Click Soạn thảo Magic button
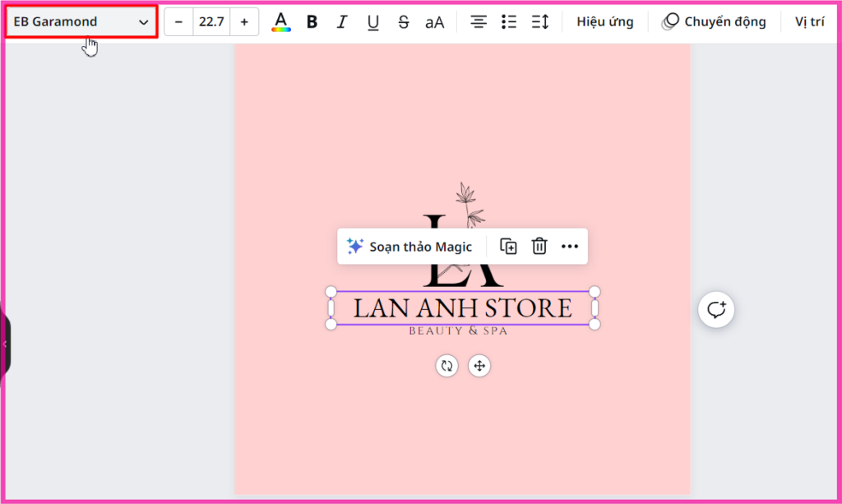 click(409, 247)
